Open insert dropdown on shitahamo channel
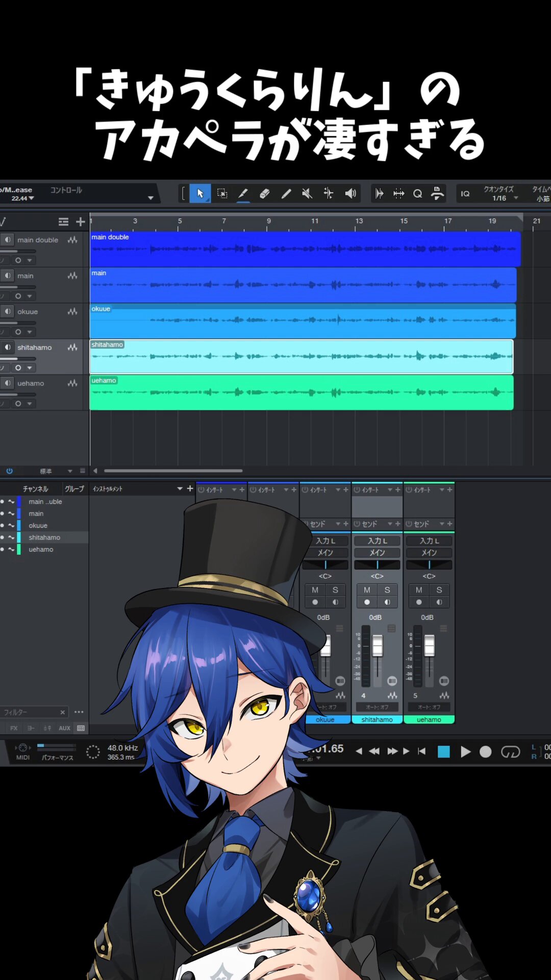 pos(390,489)
